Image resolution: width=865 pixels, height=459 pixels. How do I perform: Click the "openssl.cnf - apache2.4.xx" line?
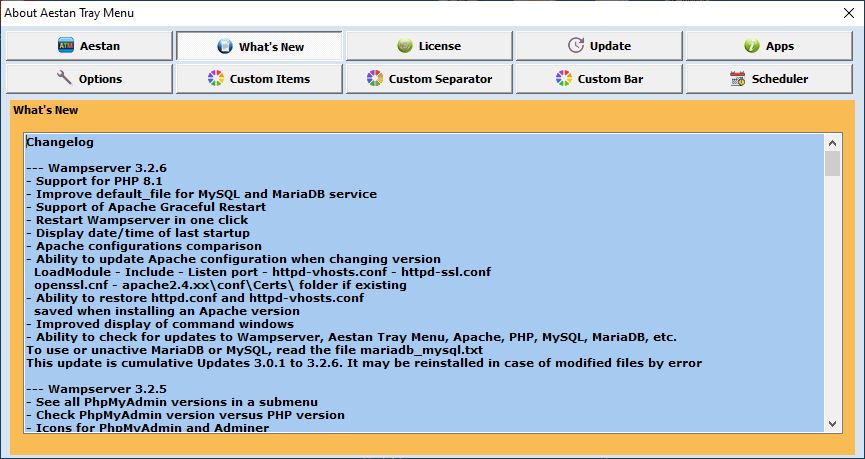[x=220, y=285]
